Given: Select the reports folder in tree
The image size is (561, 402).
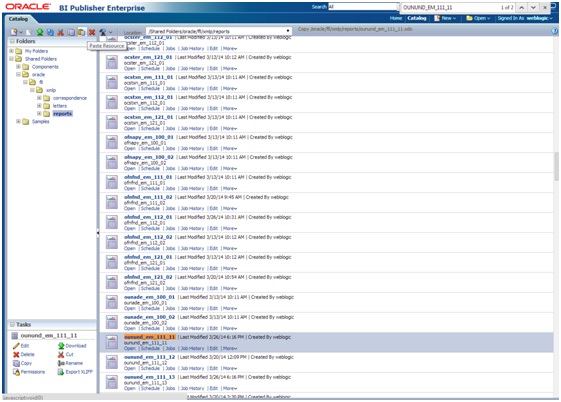Looking at the screenshot, I should [x=63, y=114].
